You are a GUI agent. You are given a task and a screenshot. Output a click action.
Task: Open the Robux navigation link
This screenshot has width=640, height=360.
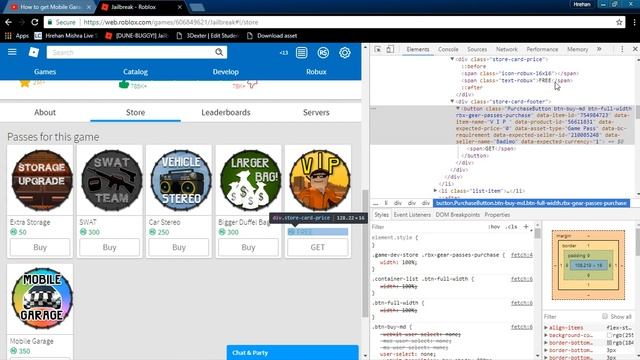(x=316, y=71)
